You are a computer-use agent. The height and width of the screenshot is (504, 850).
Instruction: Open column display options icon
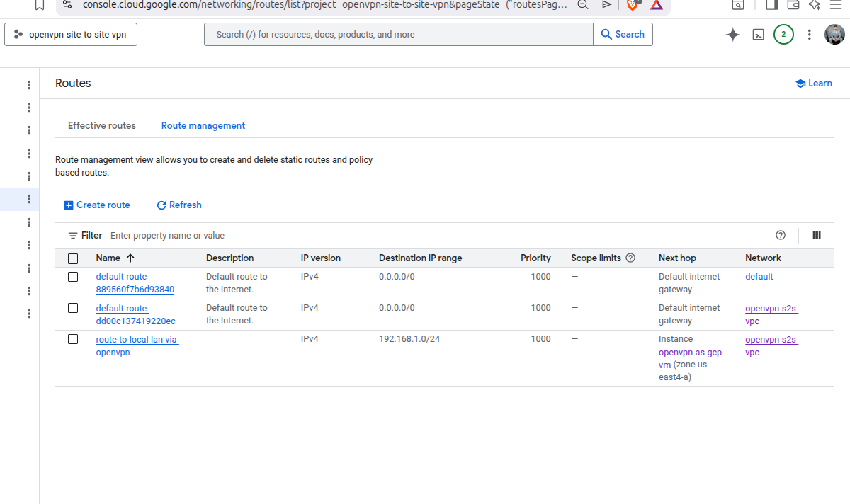[817, 235]
